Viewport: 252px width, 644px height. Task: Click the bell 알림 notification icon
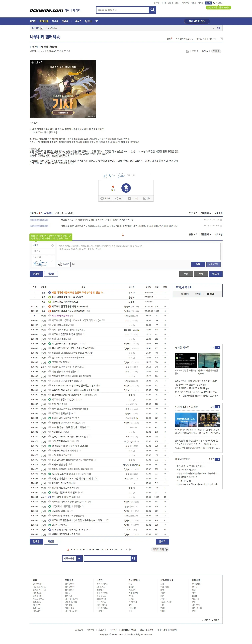208,294
